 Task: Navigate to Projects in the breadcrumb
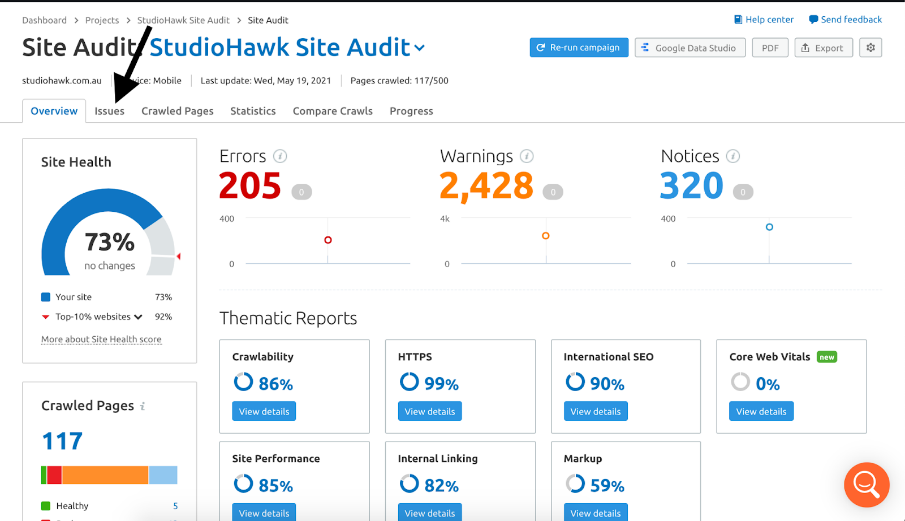(102, 20)
